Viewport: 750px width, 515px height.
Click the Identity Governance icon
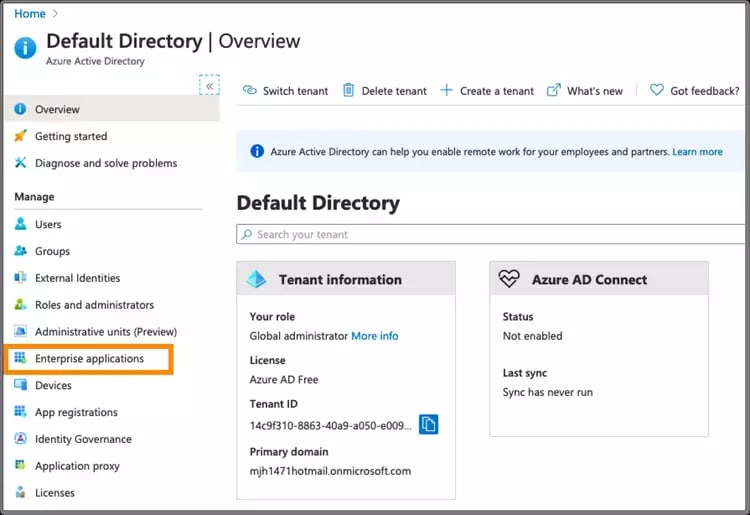[20, 438]
